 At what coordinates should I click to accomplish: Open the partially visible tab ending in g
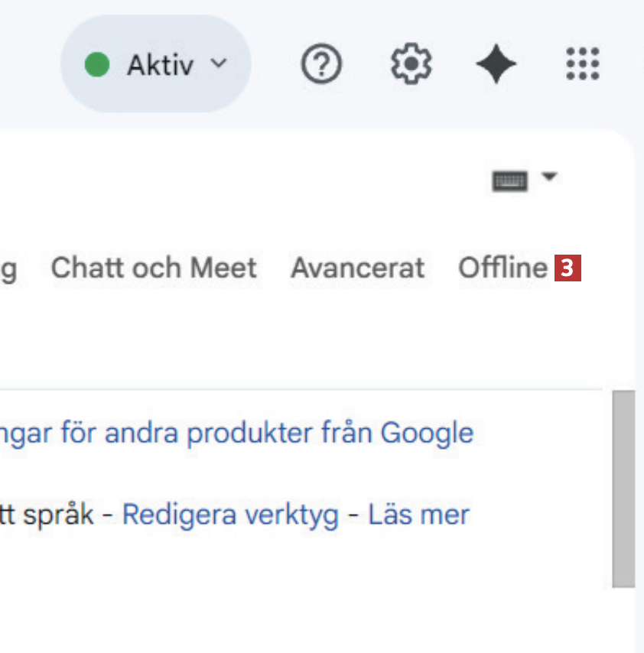[8, 270]
